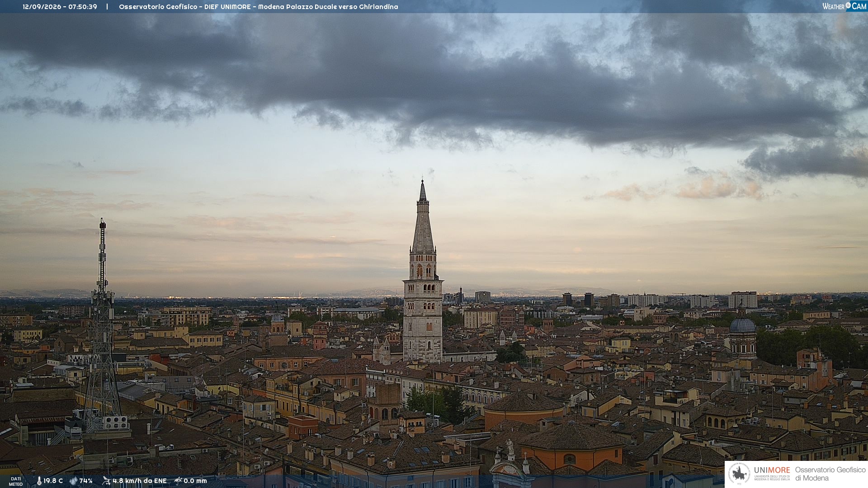Click the wind anemometer icon
The image size is (868, 488).
point(106,481)
